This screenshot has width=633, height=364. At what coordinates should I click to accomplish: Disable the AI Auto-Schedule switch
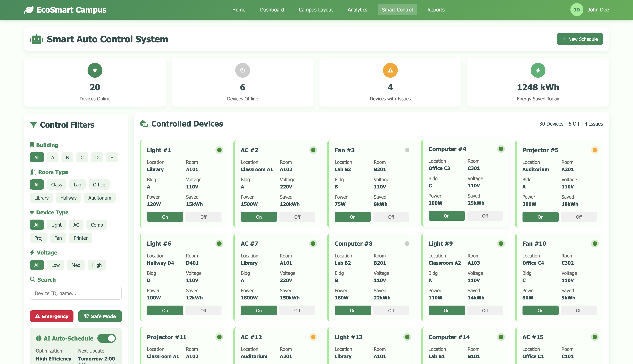click(x=107, y=338)
